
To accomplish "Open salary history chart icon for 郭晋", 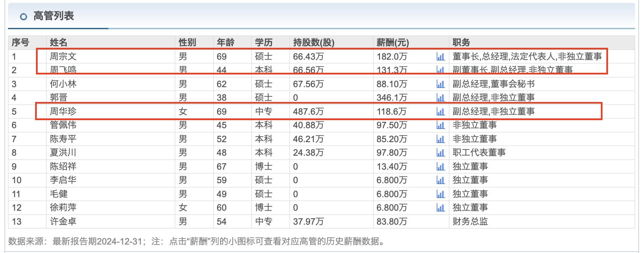I will point(440,98).
